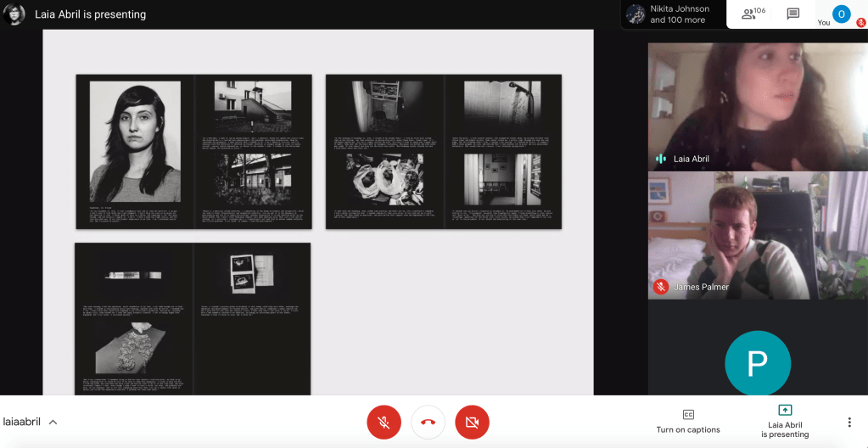Click Laia Abril's audio indicator icon
The width and height of the screenshot is (868, 448).
[661, 159]
